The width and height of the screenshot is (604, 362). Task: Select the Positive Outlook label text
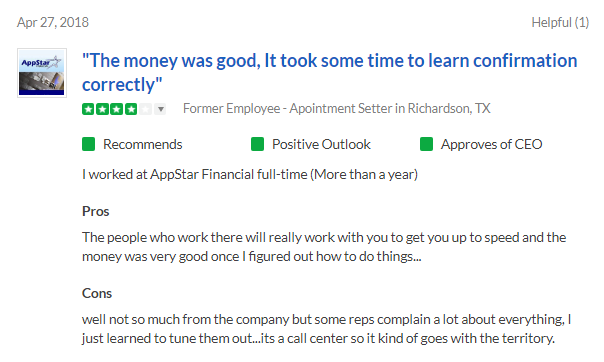click(321, 144)
